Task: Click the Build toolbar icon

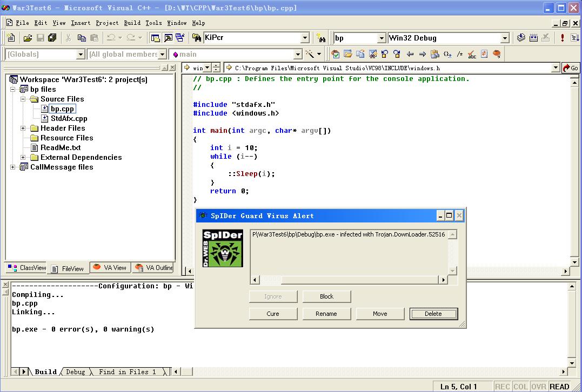Action: click(x=533, y=38)
